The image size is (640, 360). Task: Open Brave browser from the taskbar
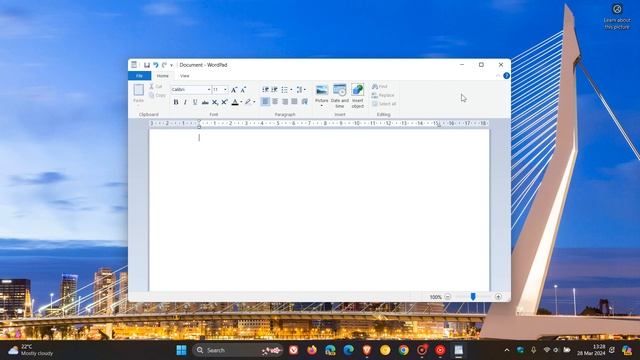click(x=367, y=350)
